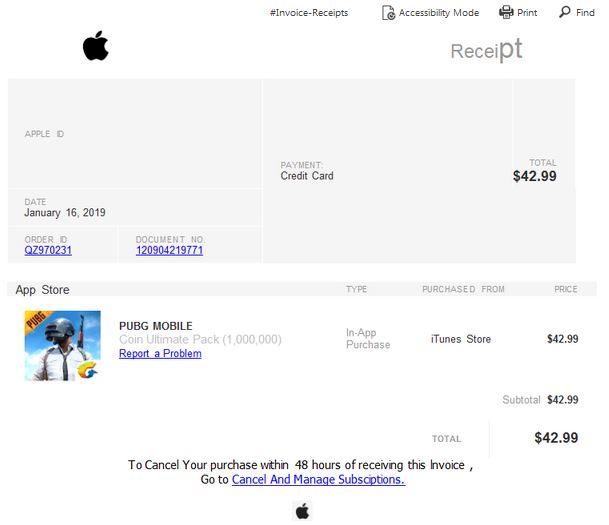Click the Credit Card payment text
609x525 pixels.
[x=307, y=176]
